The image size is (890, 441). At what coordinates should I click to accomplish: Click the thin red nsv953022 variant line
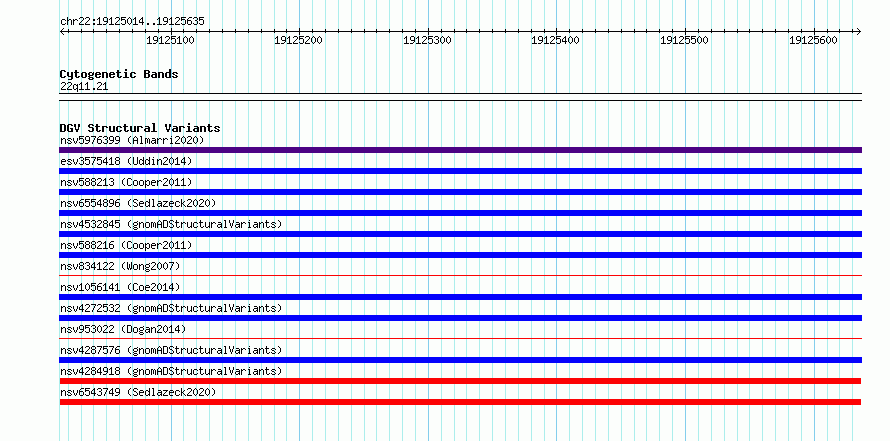click(x=460, y=339)
